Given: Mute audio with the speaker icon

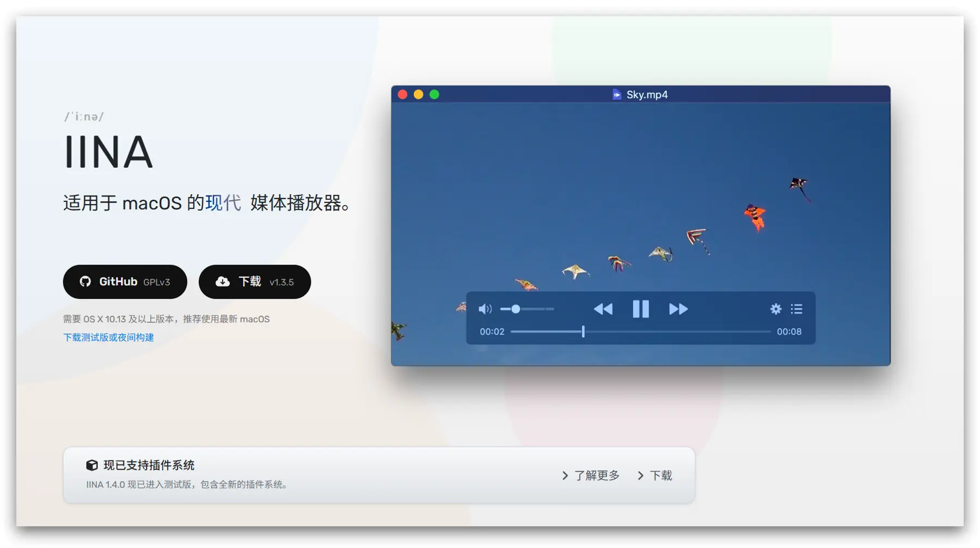Looking at the screenshot, I should [x=485, y=309].
